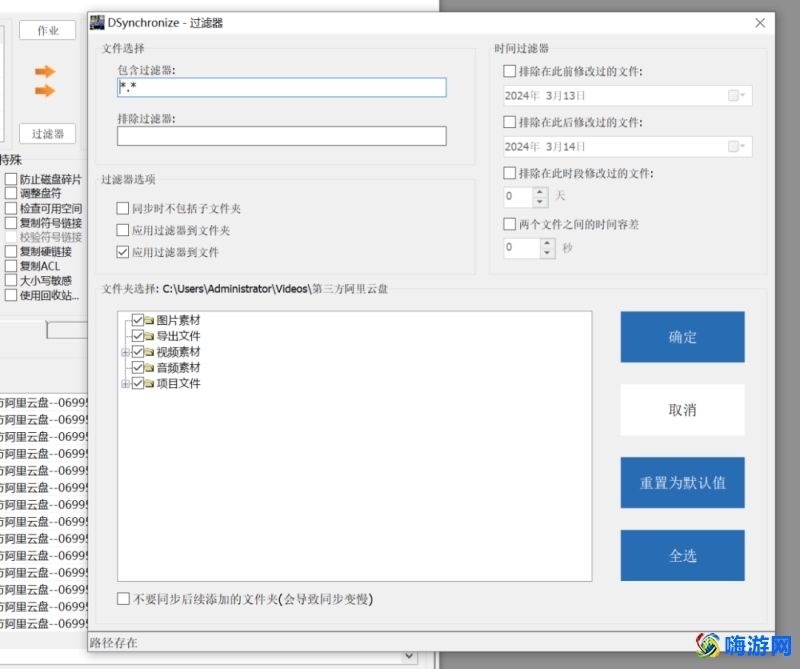Click the 取消 cancel button
The height and width of the screenshot is (669, 800).
coord(682,410)
